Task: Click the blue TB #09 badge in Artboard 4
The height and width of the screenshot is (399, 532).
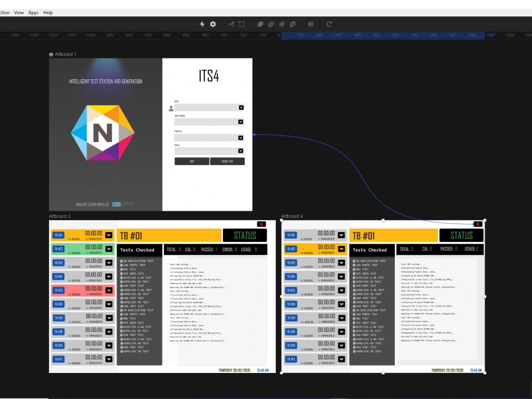Action: pos(291,345)
